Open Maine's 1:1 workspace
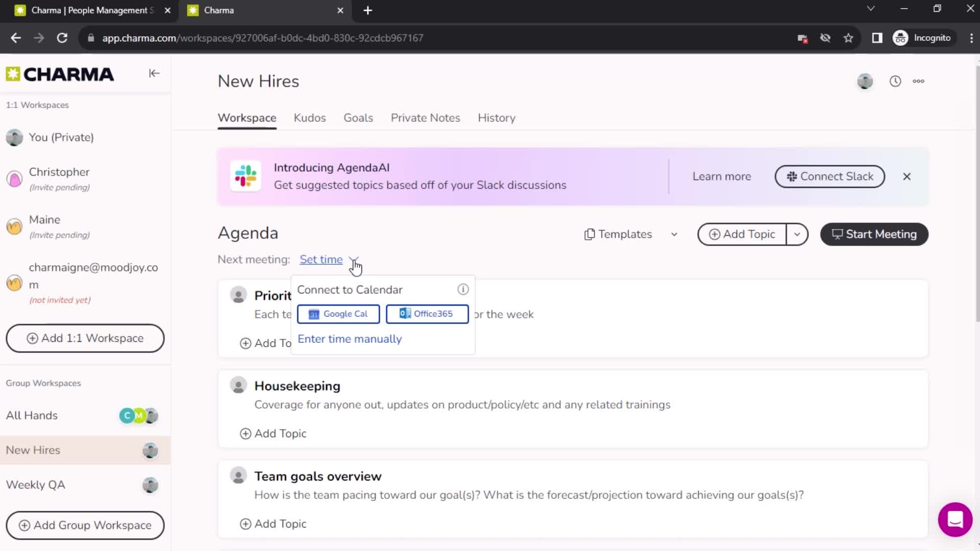 pos(85,226)
